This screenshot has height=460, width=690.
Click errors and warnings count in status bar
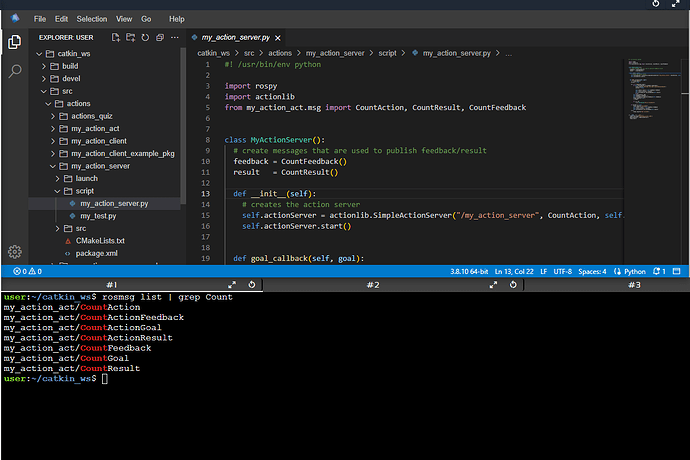pos(27,271)
